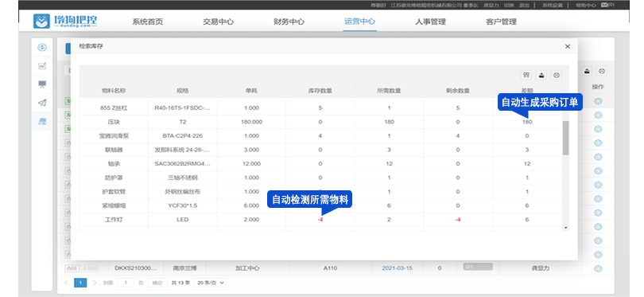The image size is (644, 297).
Task: Select the 855 Z丝杠 material cell
Action: click(x=114, y=107)
